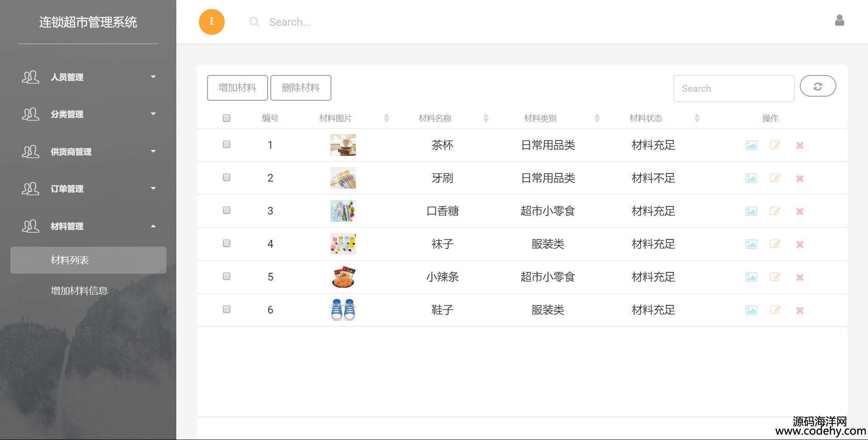Click the 增加材料 button
This screenshot has width=868, height=440.
click(x=237, y=88)
